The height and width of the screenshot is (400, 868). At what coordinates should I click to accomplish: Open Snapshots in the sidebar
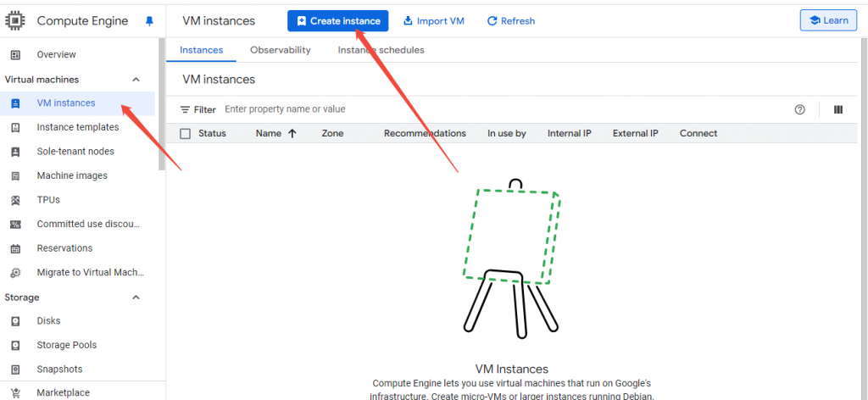(60, 369)
